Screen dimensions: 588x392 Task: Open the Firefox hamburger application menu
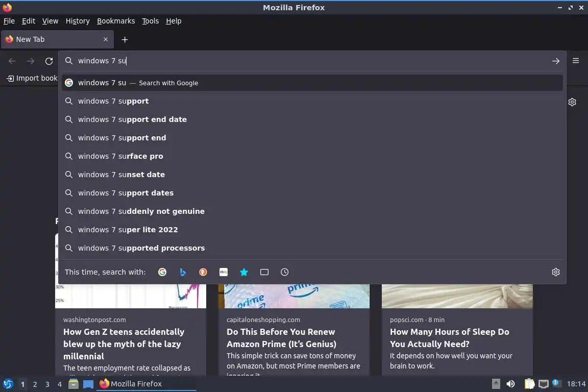pos(576,61)
